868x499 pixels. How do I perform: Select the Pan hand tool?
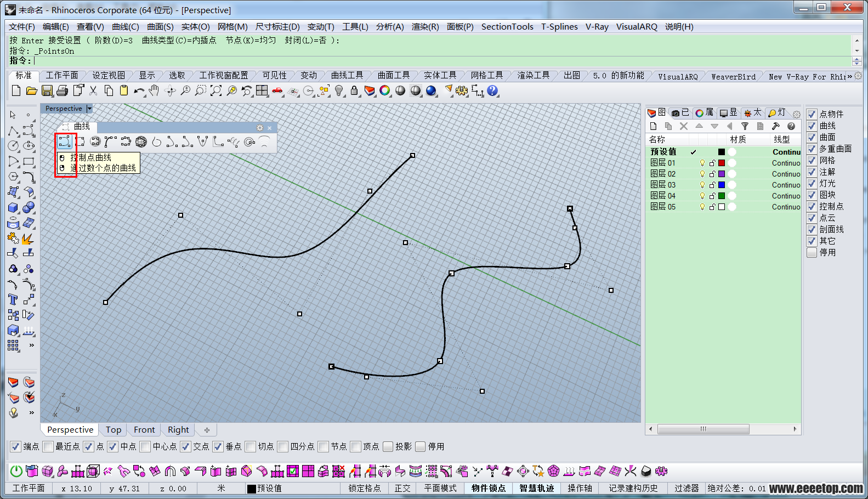154,91
